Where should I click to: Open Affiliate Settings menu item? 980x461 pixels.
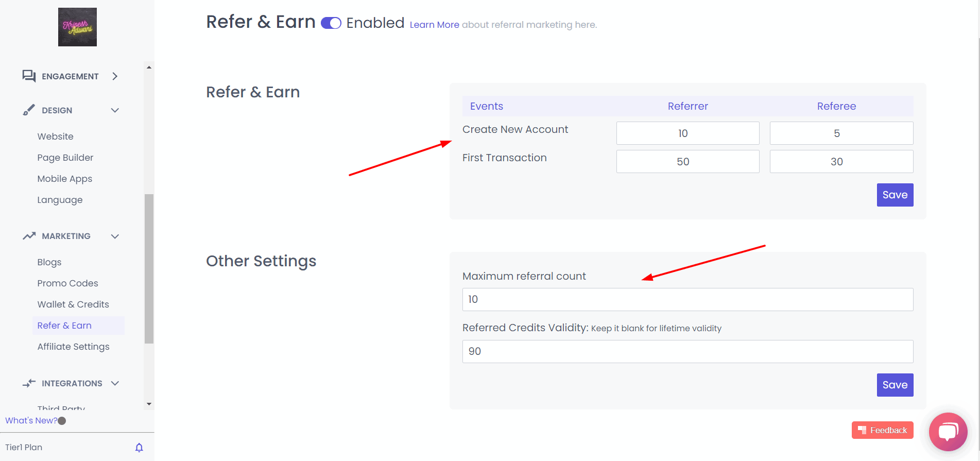[73, 347]
